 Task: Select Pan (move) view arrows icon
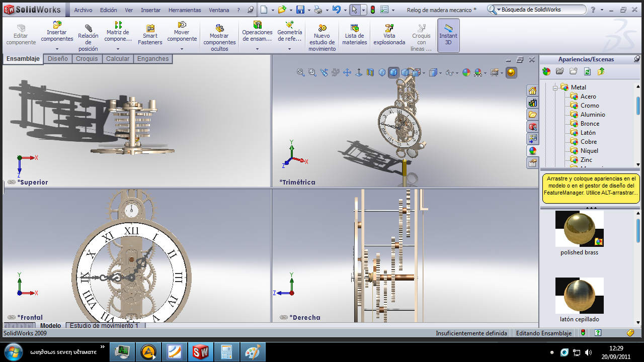(x=347, y=72)
